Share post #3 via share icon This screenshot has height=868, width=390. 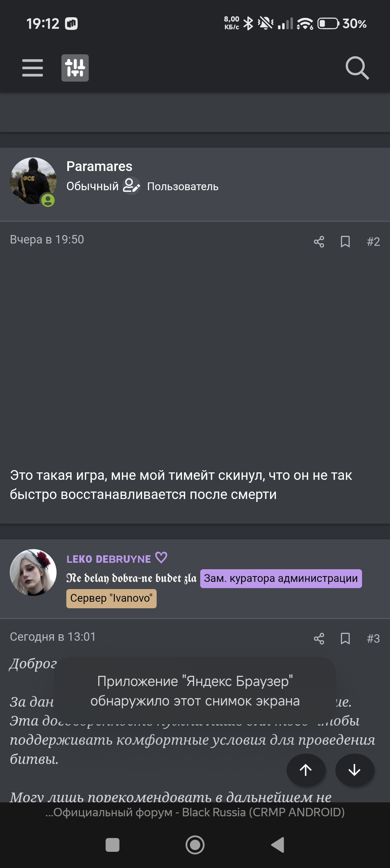tap(319, 638)
